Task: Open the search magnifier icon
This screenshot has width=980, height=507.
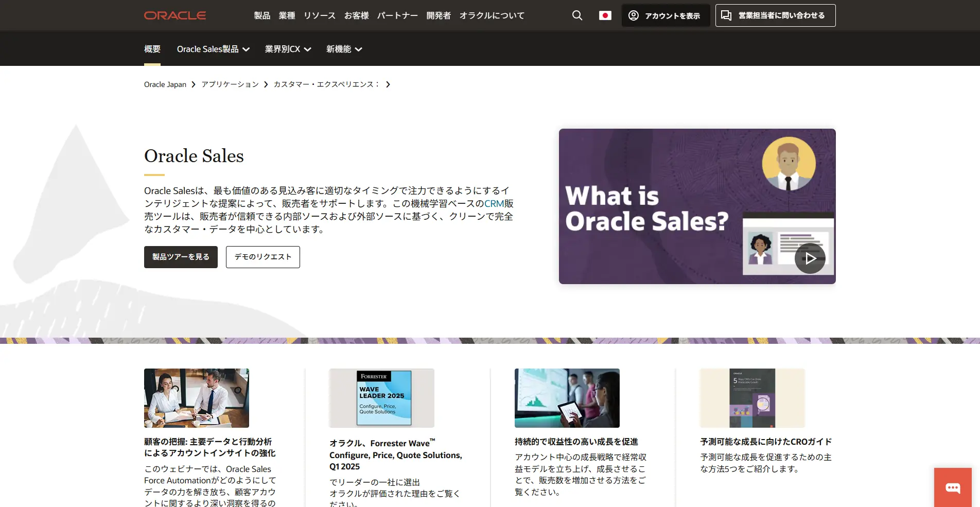Action: pyautogui.click(x=577, y=15)
